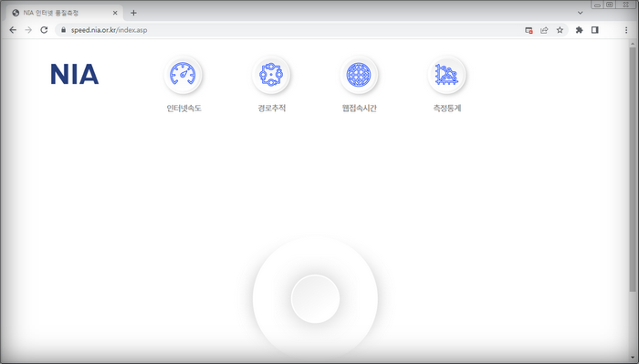Open the 경로추적 route trace icon

pyautogui.click(x=271, y=75)
